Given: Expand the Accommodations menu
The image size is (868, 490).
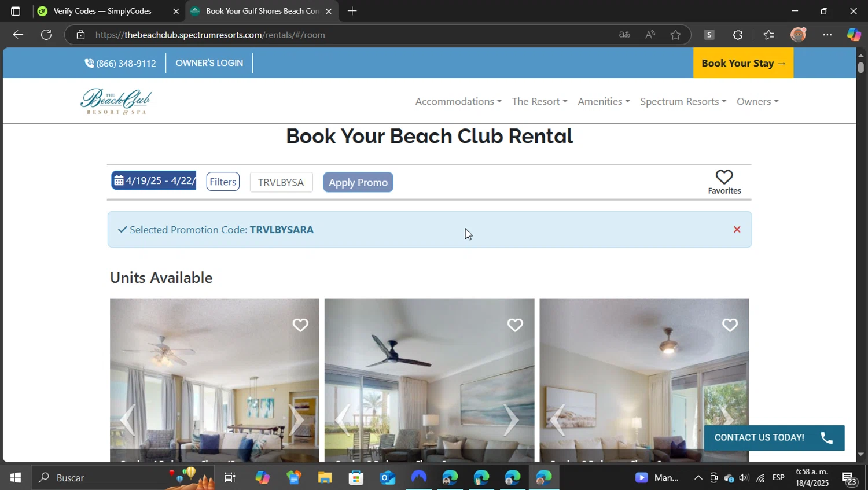Looking at the screenshot, I should [458, 101].
